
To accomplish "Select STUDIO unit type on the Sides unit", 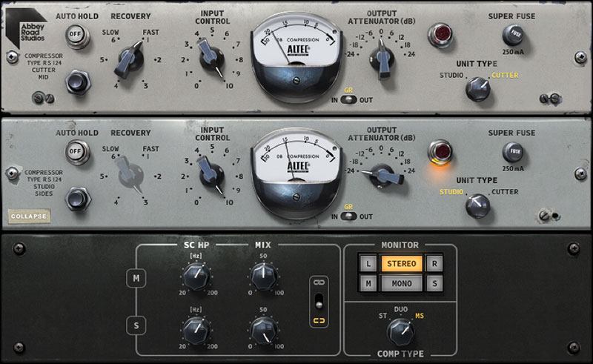I will click(451, 192).
